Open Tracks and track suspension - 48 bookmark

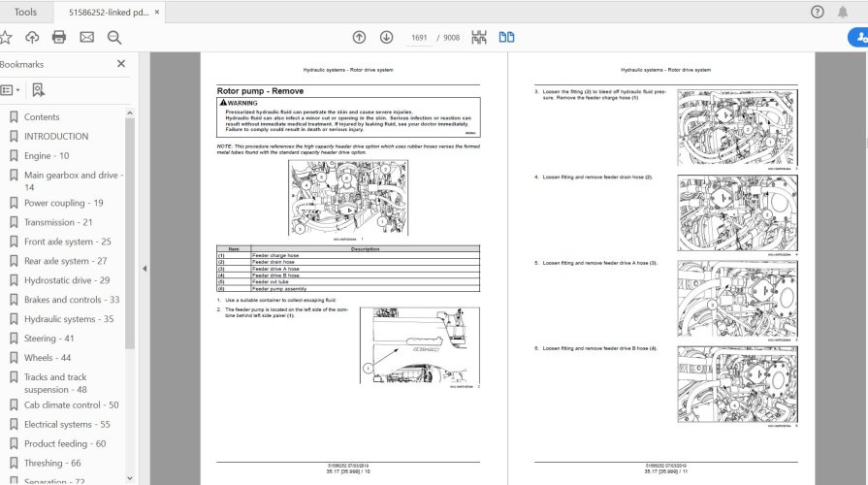[55, 383]
